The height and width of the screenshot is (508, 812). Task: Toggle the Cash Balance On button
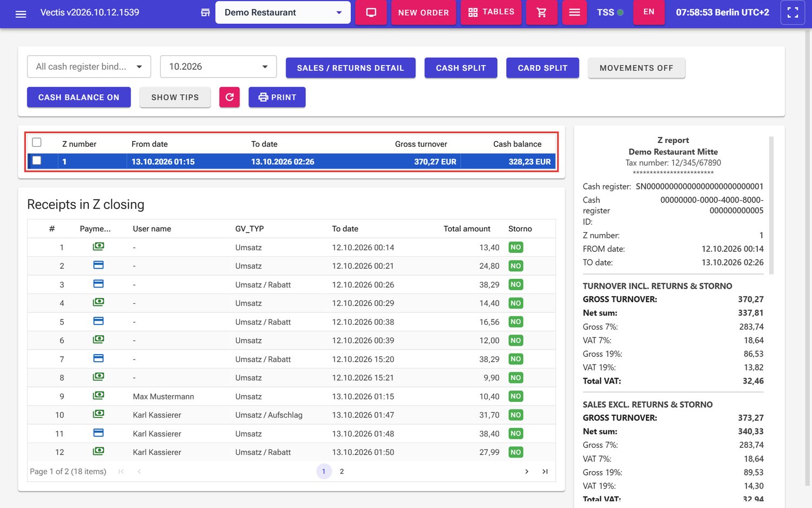(79, 97)
